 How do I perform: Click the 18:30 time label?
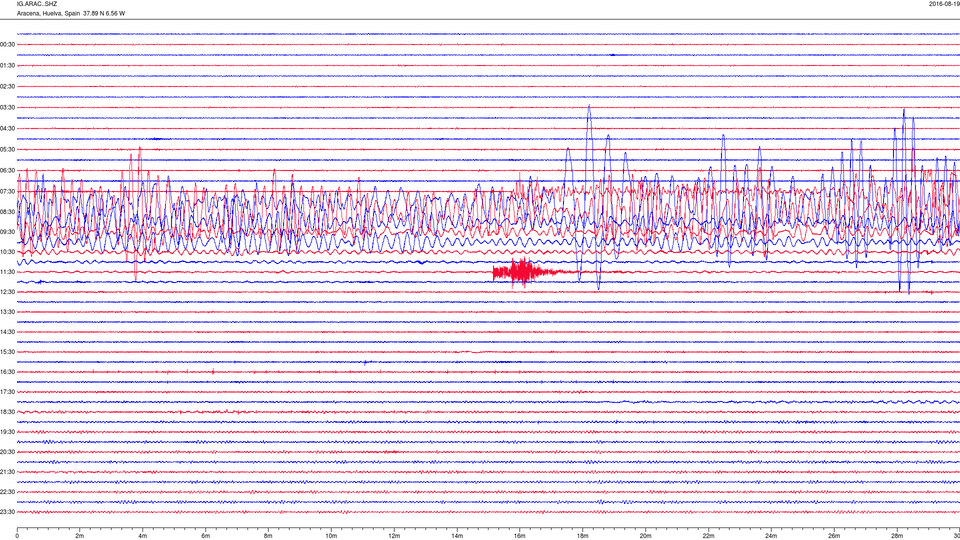tap(7, 412)
